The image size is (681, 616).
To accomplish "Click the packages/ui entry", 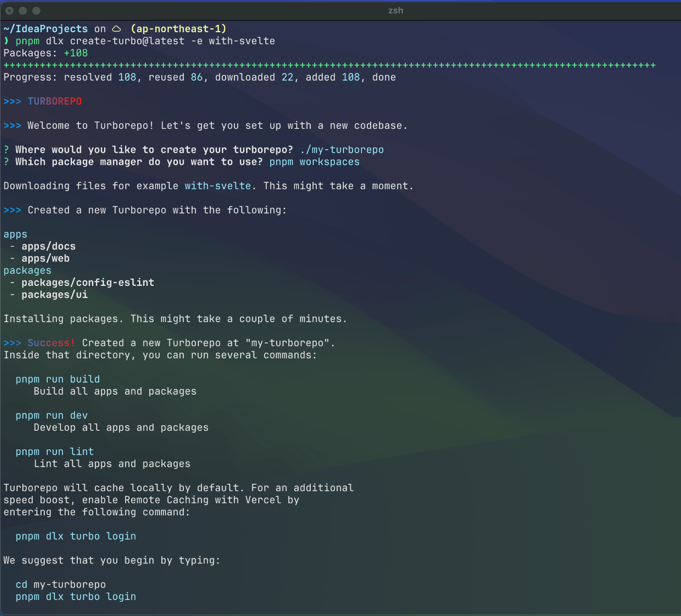I will [x=54, y=295].
